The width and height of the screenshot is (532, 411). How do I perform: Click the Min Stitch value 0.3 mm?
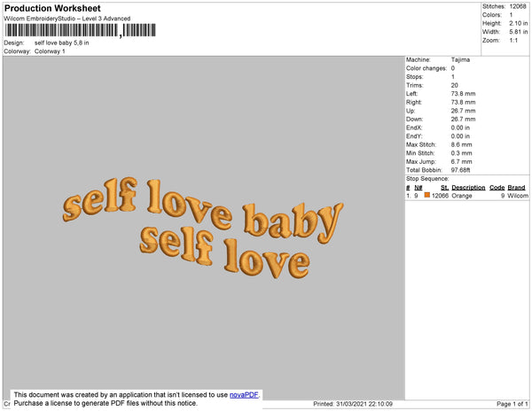click(461, 153)
